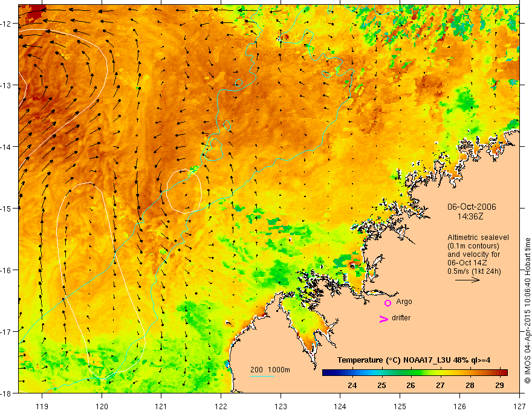Click longitude axis label 124
The height and width of the screenshot is (411, 532).
point(340,406)
